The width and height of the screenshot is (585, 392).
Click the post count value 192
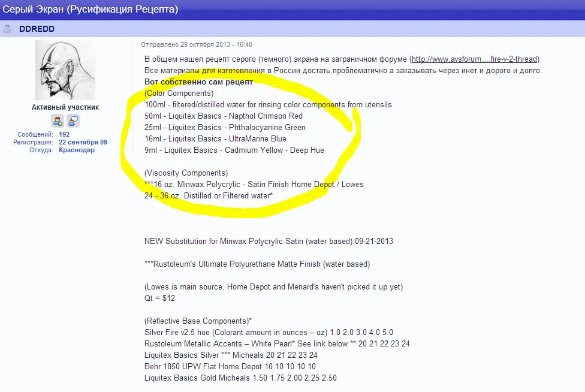64,134
